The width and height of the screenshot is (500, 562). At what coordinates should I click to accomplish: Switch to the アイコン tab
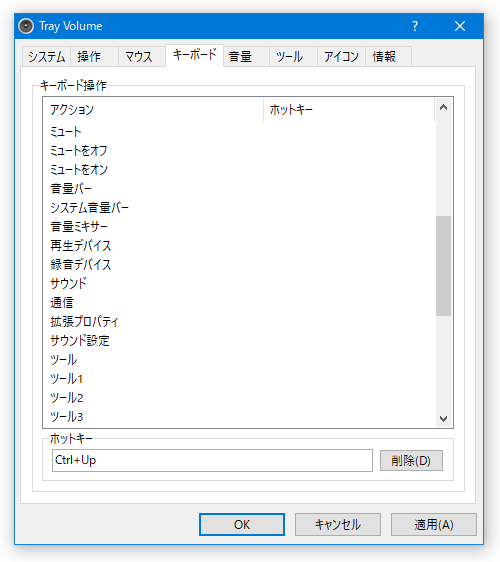click(342, 57)
